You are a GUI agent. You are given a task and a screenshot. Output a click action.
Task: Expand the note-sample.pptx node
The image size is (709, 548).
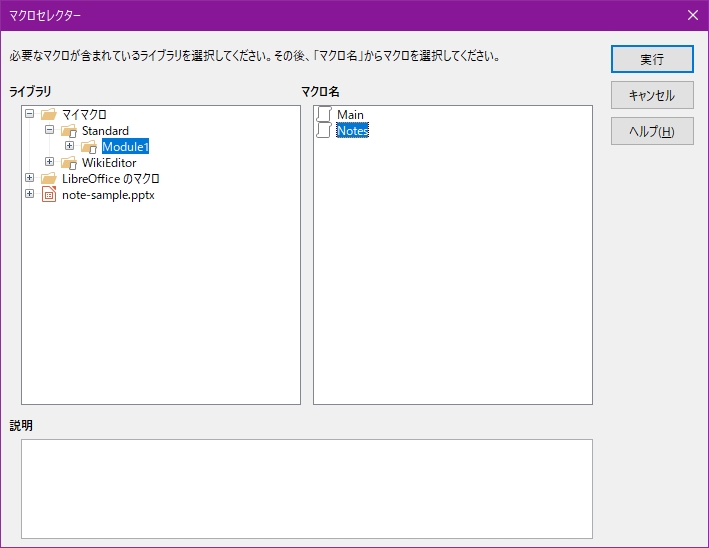[x=29, y=194]
